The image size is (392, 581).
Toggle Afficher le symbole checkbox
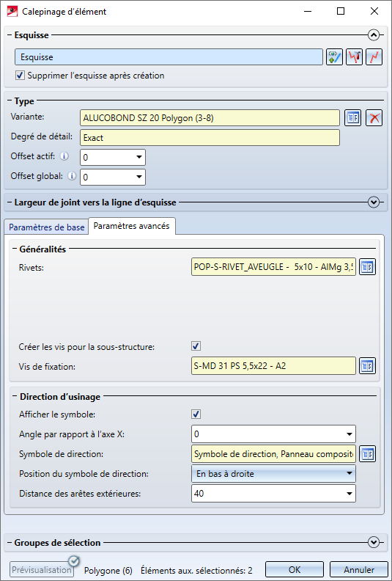pyautogui.click(x=196, y=414)
